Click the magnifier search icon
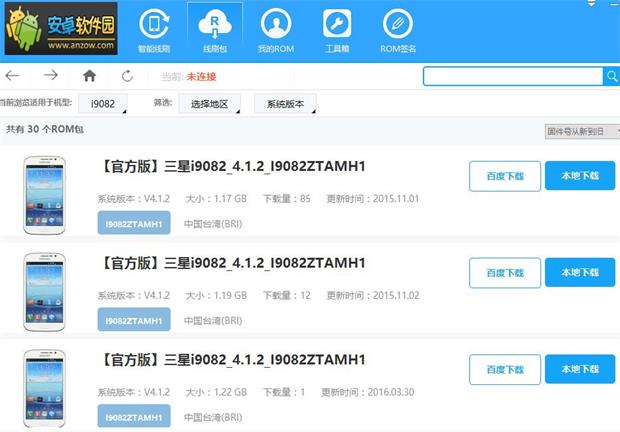Viewport: 620px width, 432px height. [611, 76]
